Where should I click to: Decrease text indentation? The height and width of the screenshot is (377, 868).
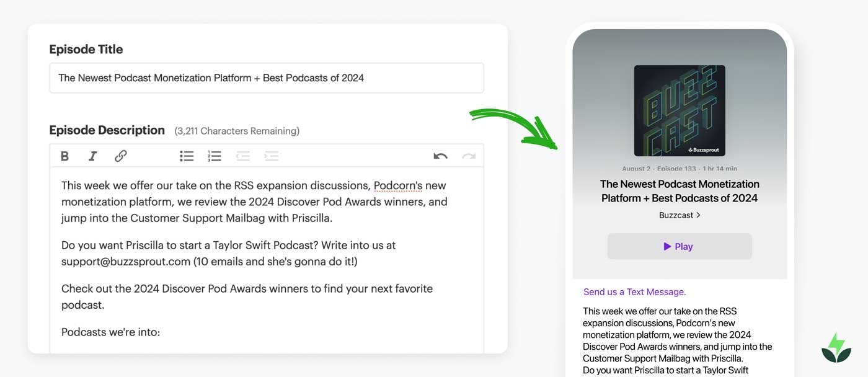[x=242, y=156]
